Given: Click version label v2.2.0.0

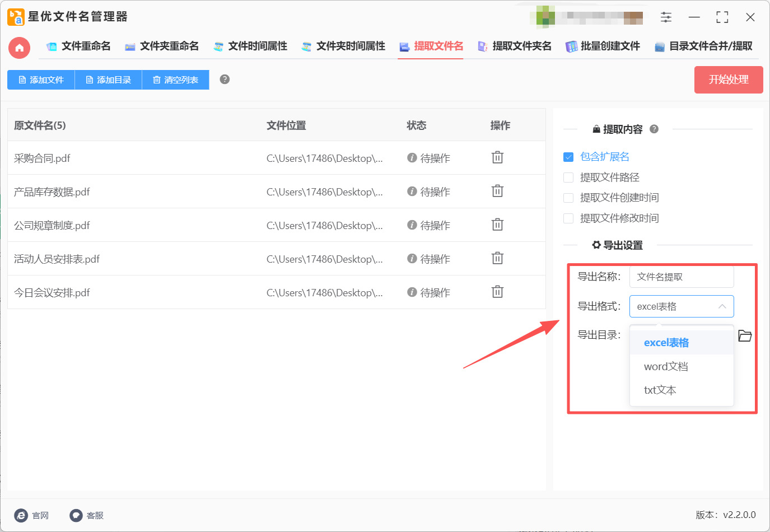Looking at the screenshot, I should [726, 515].
